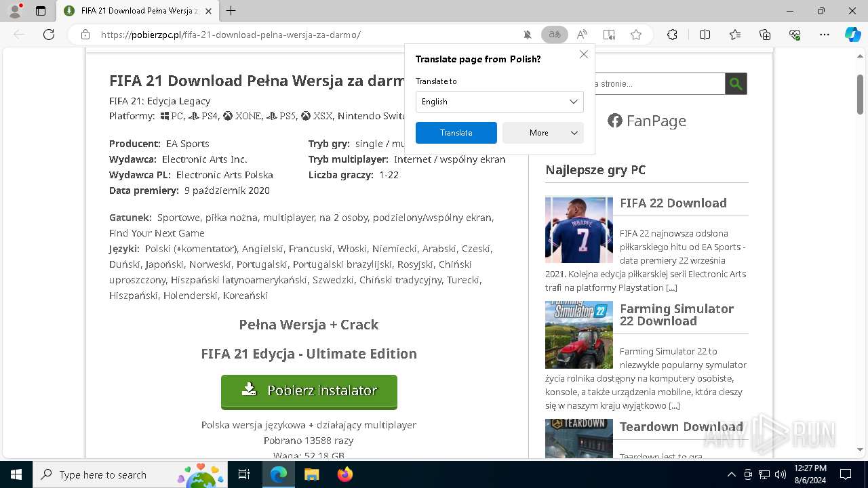
Task: Open favorites list panel
Action: pos(735,35)
